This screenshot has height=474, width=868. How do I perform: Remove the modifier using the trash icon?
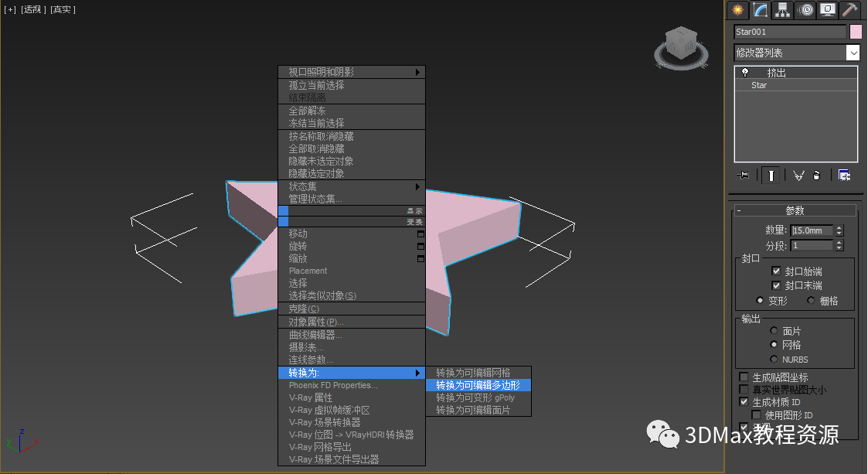pos(819,175)
